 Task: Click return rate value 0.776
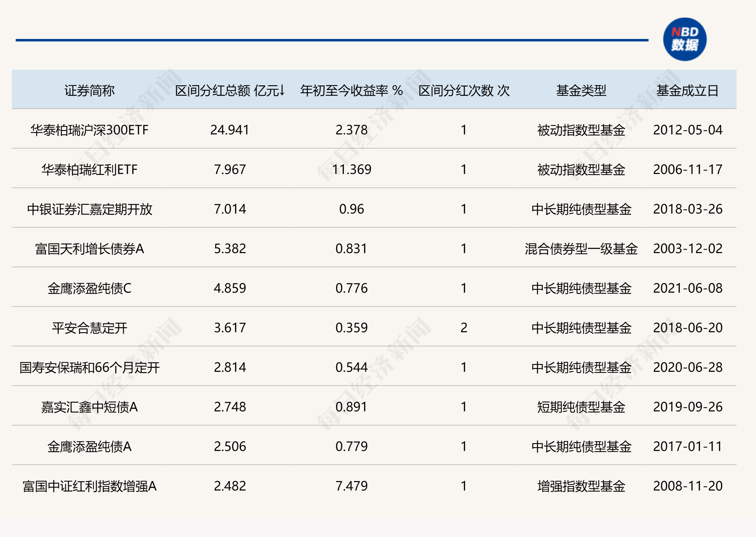coord(351,288)
